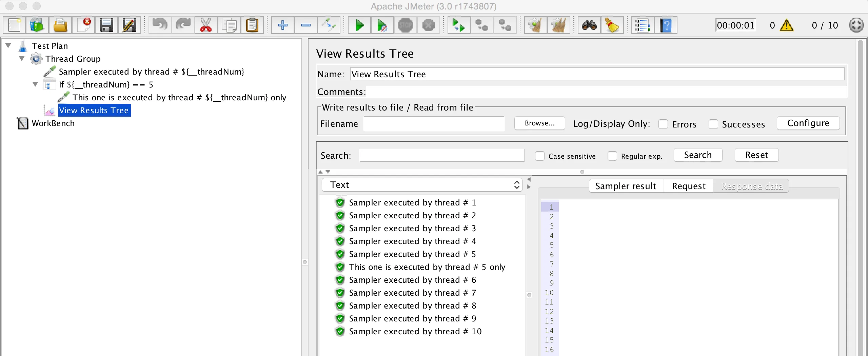This screenshot has width=868, height=356.
Task: Click the down arrow above results pane
Action: coord(328,172)
